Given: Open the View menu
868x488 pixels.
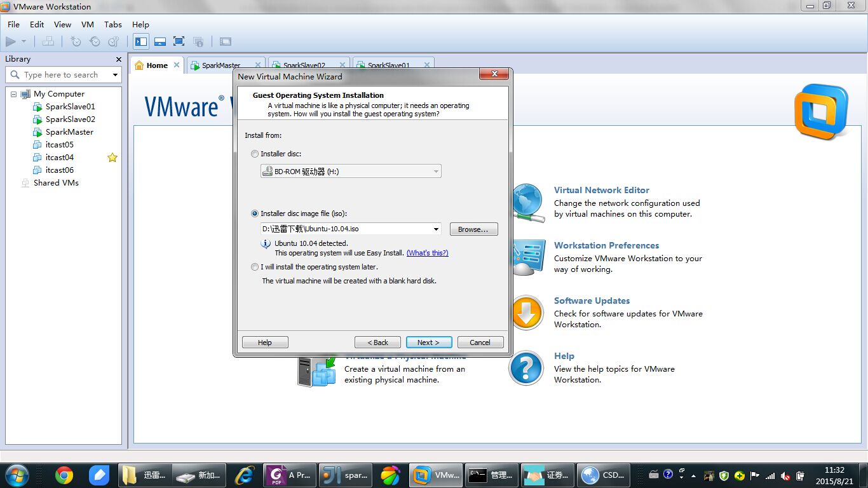Looking at the screenshot, I should tap(62, 24).
